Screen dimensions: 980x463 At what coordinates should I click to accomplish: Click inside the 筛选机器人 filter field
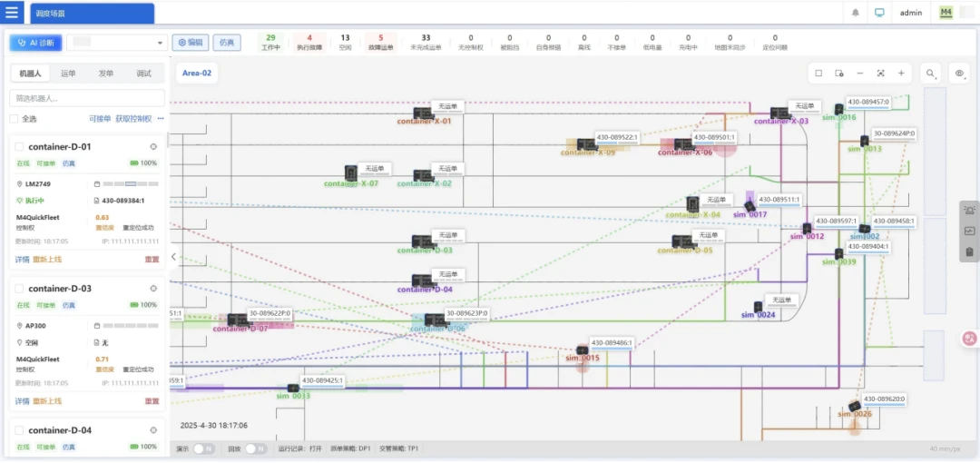click(x=87, y=98)
